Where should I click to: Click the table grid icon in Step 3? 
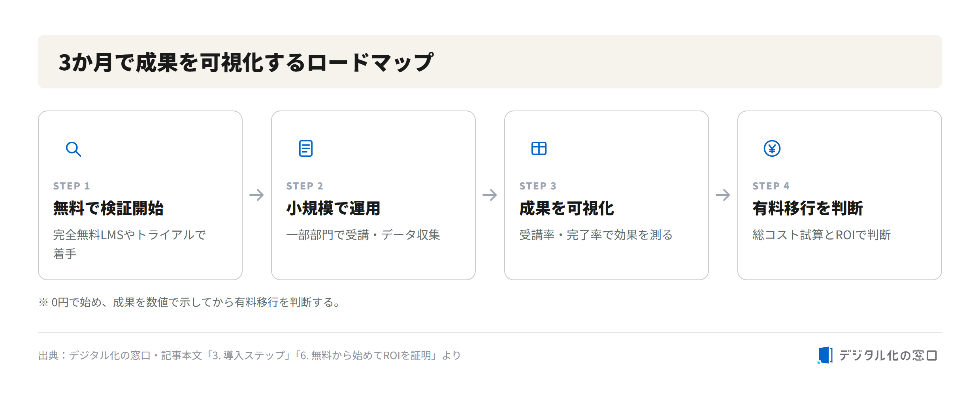coord(539,148)
